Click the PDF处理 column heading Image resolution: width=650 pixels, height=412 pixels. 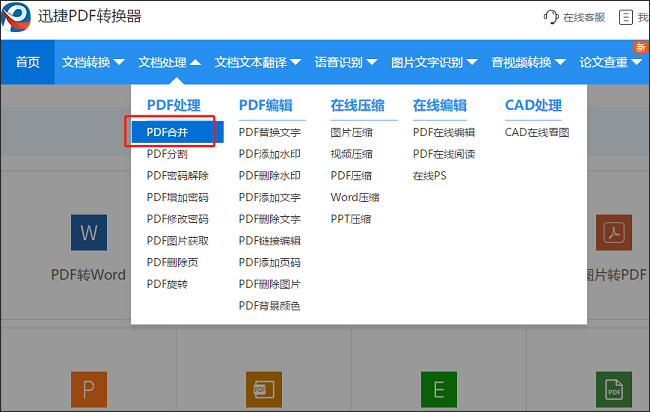pyautogui.click(x=174, y=105)
